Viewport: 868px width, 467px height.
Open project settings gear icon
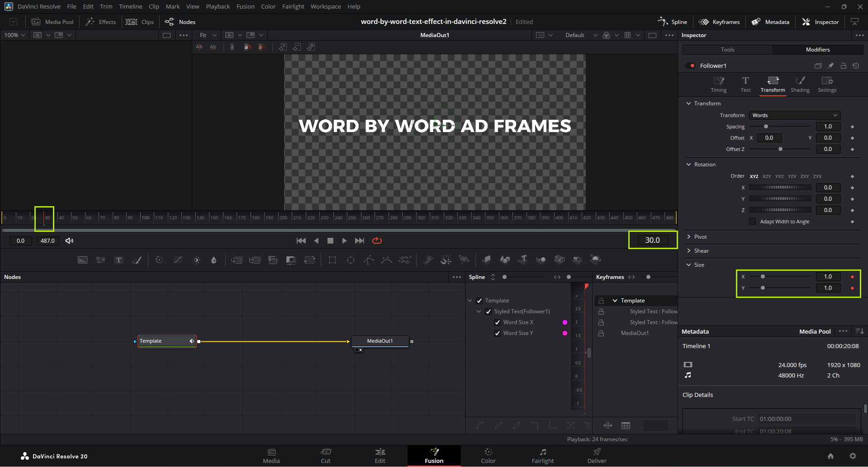tap(853, 456)
